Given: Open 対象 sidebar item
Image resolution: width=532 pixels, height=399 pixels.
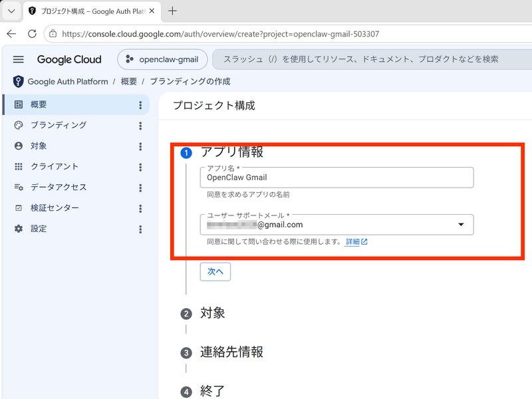Looking at the screenshot, I should [x=76, y=146].
